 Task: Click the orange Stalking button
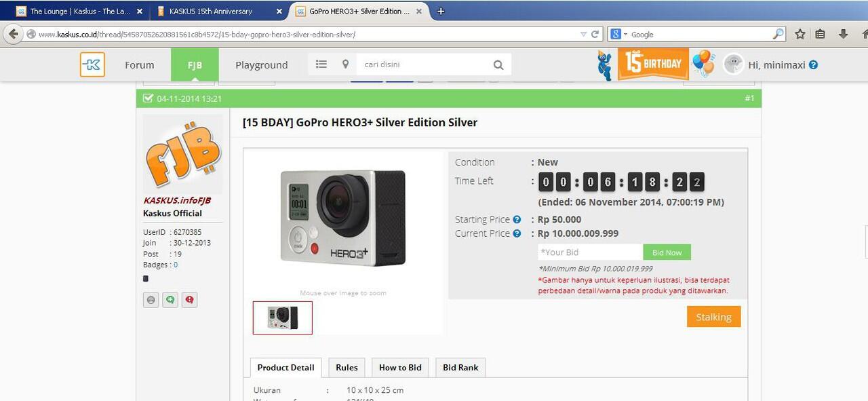[x=713, y=317]
